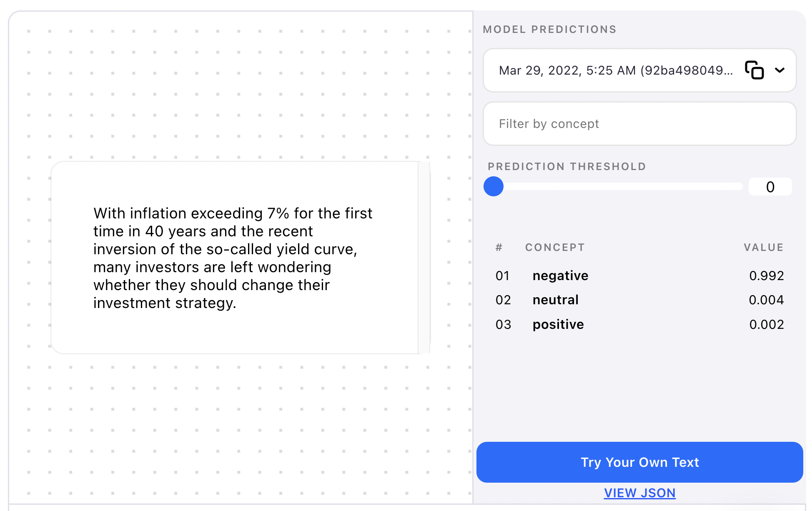Click the vertical scrollbar of the text card
Image resolution: width=812 pixels, height=511 pixels.
click(424, 258)
